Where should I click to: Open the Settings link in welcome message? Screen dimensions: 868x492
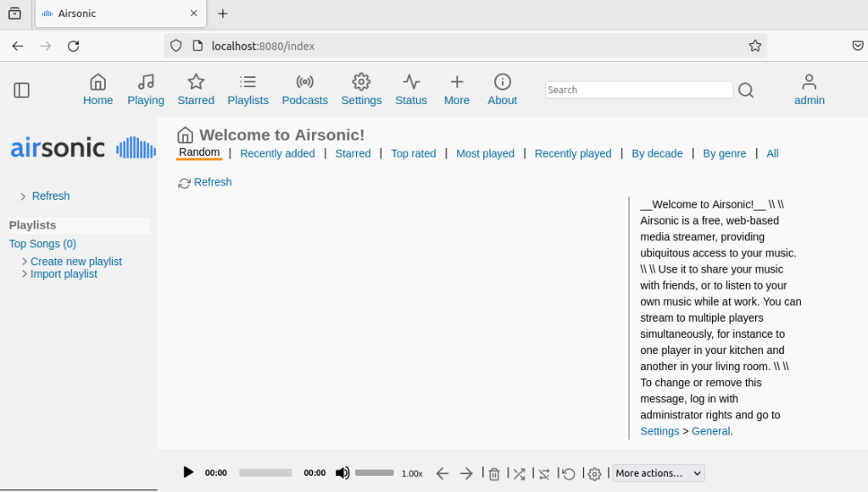[659, 431]
